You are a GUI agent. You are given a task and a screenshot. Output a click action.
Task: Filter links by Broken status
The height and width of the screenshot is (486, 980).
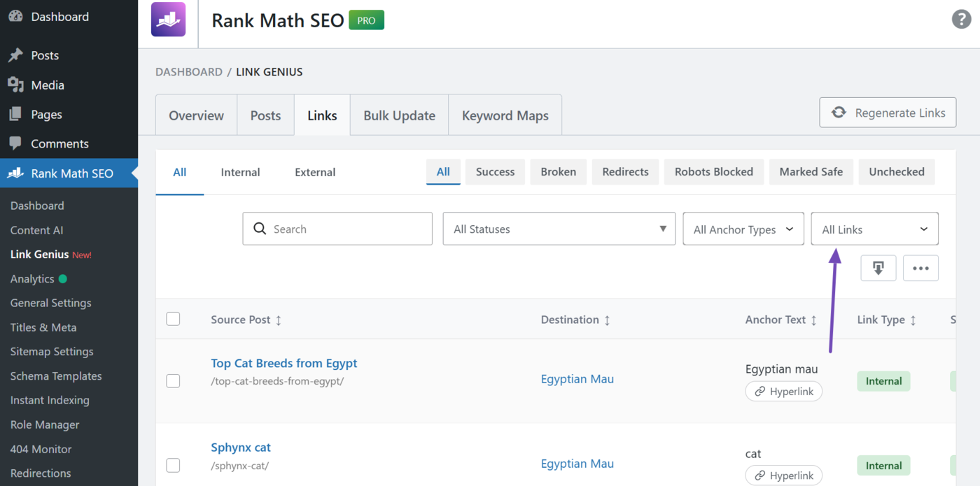pyautogui.click(x=558, y=171)
